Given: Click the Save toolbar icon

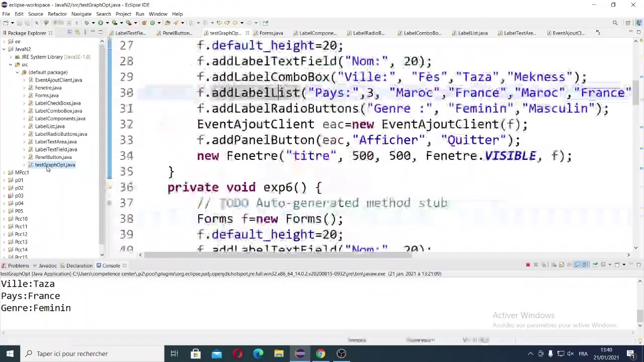Looking at the screenshot, I should tap(20, 23).
